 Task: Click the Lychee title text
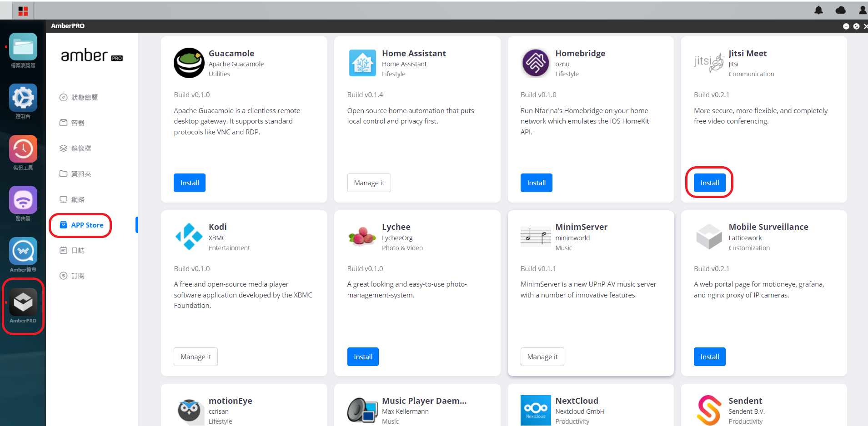396,227
